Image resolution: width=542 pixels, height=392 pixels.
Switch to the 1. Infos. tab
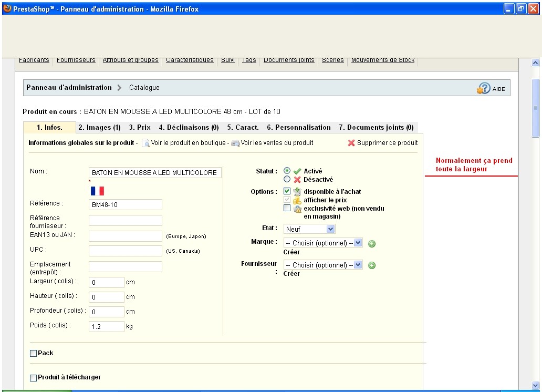click(49, 127)
